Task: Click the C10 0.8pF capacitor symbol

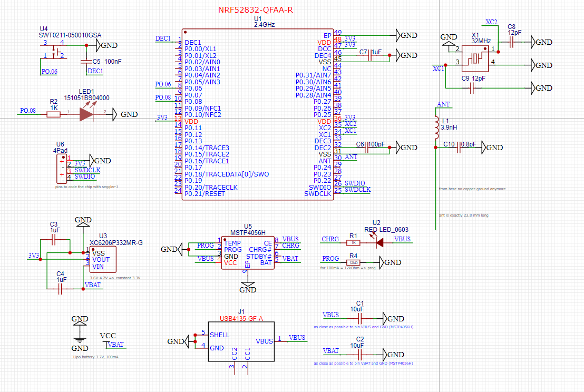Action: [x=459, y=149]
